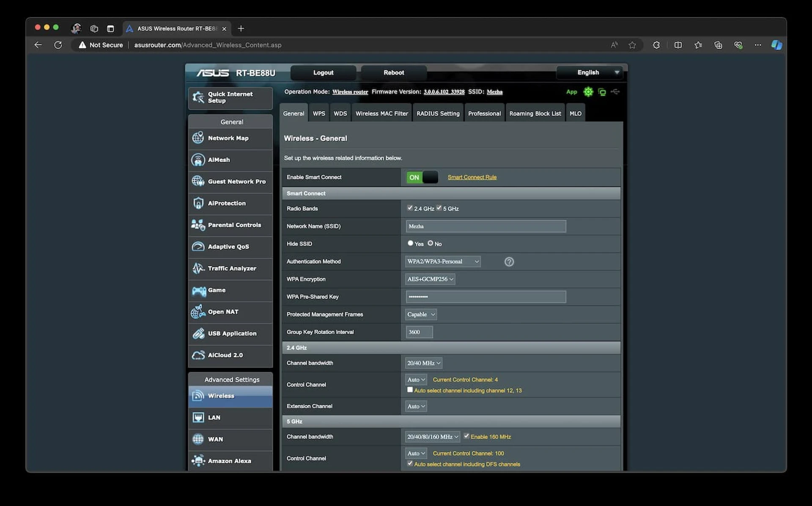
Task: Open the MLO tab
Action: pyautogui.click(x=575, y=113)
